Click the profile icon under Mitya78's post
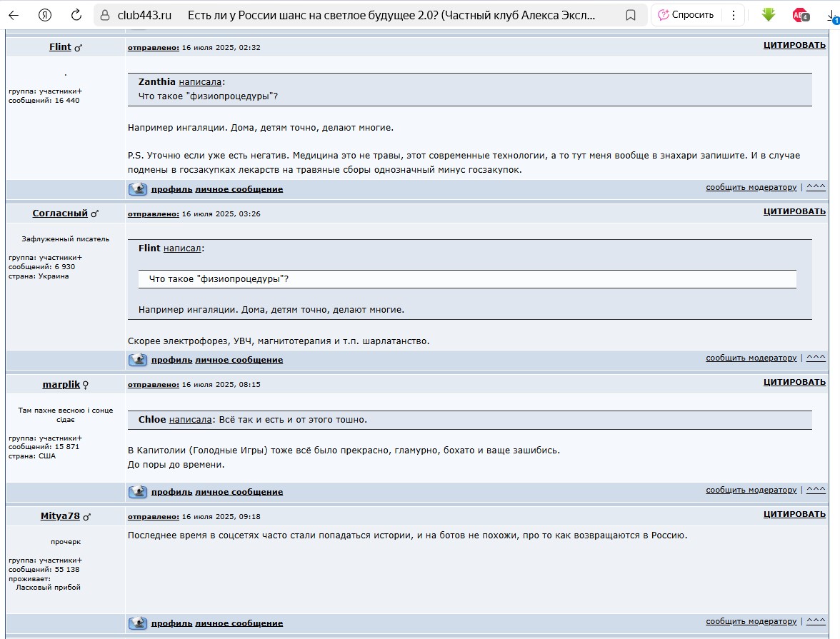Image resolution: width=840 pixels, height=639 pixels. tap(138, 623)
